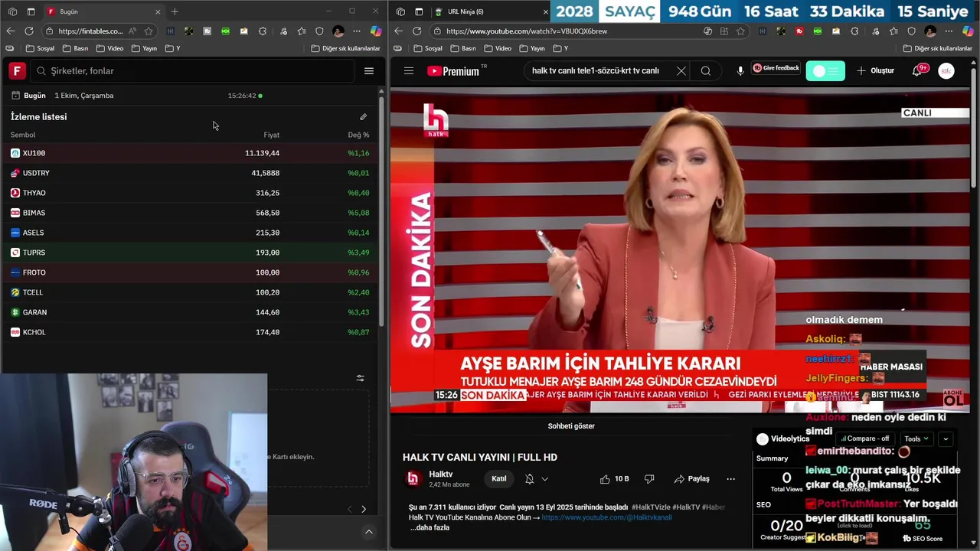
Task: Edit the İzleme listesi with pencil icon
Action: click(364, 117)
